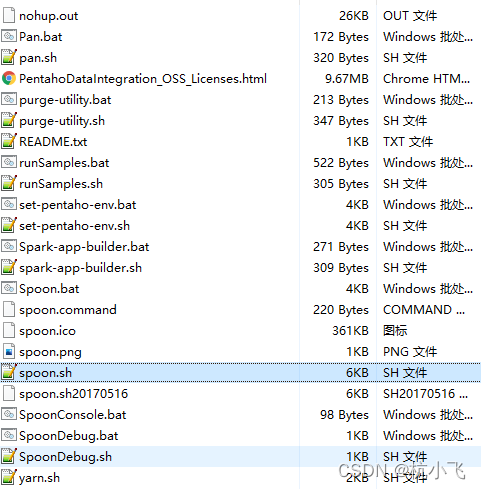481x489 pixels.
Task: Select the purge-utility.sh file name
Action: (x=62, y=121)
